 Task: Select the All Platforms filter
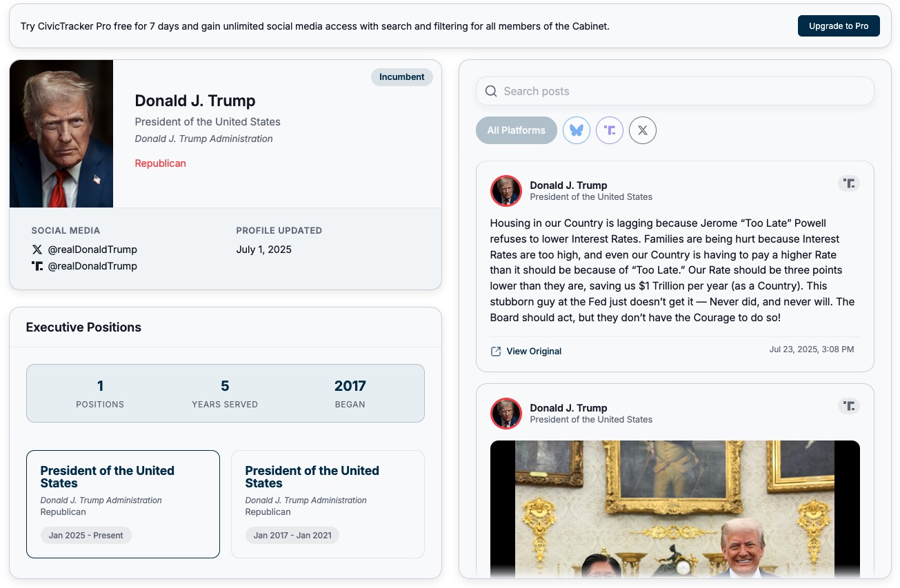517,130
